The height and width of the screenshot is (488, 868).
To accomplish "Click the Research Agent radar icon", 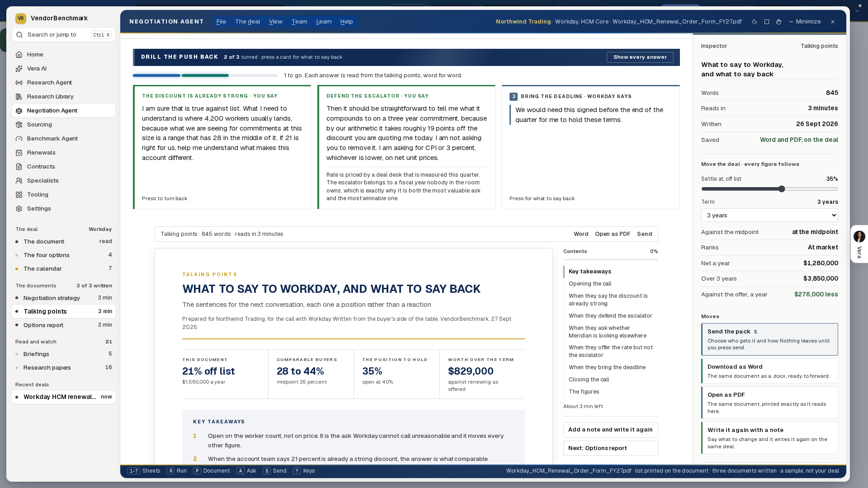I will [x=19, y=83].
